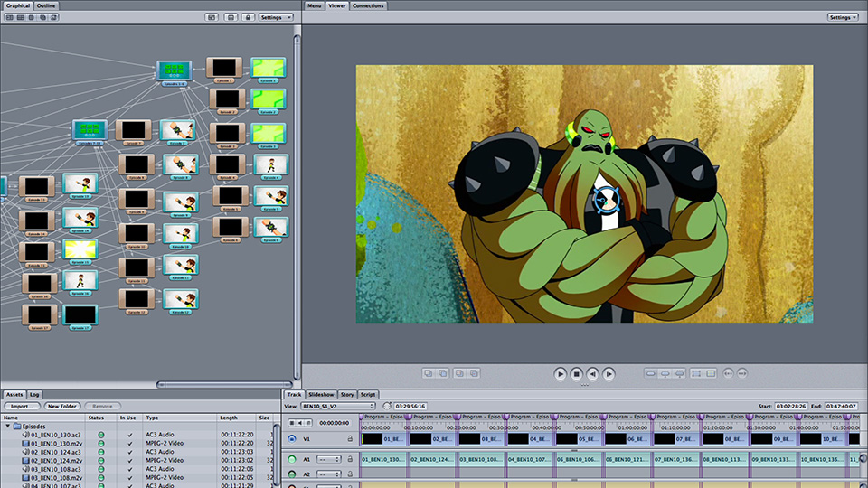Viewport: 868px width, 488px height.
Task: Click the Play button in the Viewer
Action: (x=560, y=374)
